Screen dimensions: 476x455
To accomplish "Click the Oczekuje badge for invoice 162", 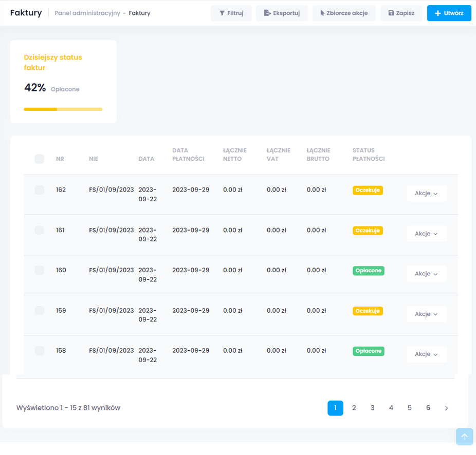I will [x=368, y=190].
